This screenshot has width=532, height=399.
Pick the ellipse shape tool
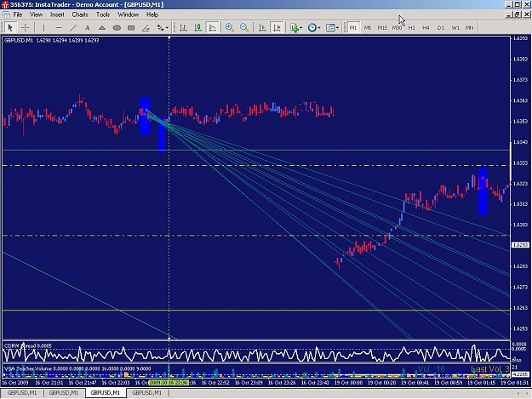pyautogui.click(x=117, y=28)
